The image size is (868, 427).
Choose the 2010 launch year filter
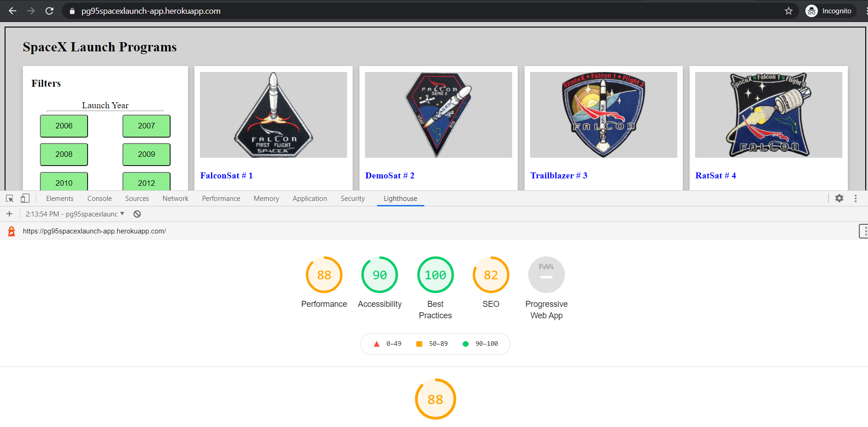[x=64, y=182]
